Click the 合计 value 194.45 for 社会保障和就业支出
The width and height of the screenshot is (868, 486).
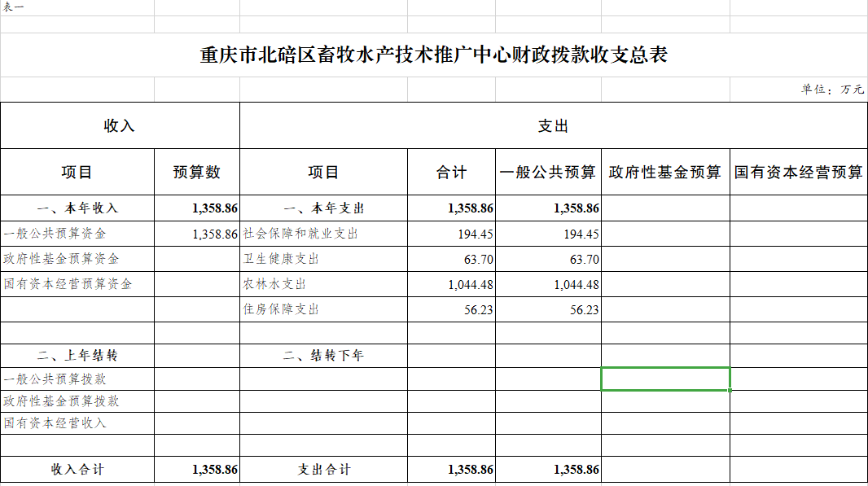coord(452,234)
